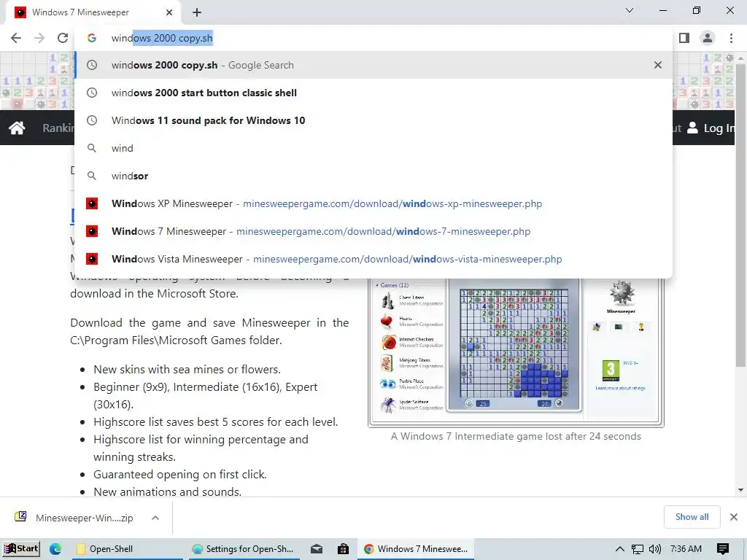The width and height of the screenshot is (747, 560).
Task: Expand the zip download options chevron
Action: 155,518
